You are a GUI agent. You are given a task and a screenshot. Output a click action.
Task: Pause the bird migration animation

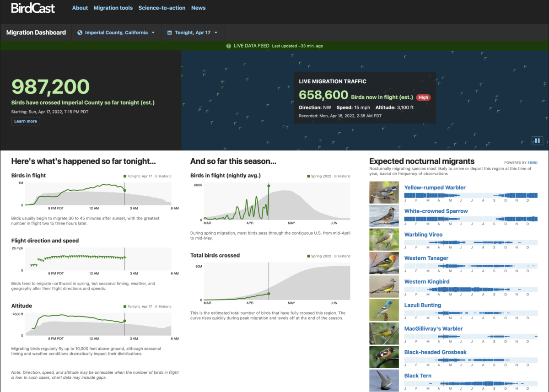pyautogui.click(x=537, y=141)
